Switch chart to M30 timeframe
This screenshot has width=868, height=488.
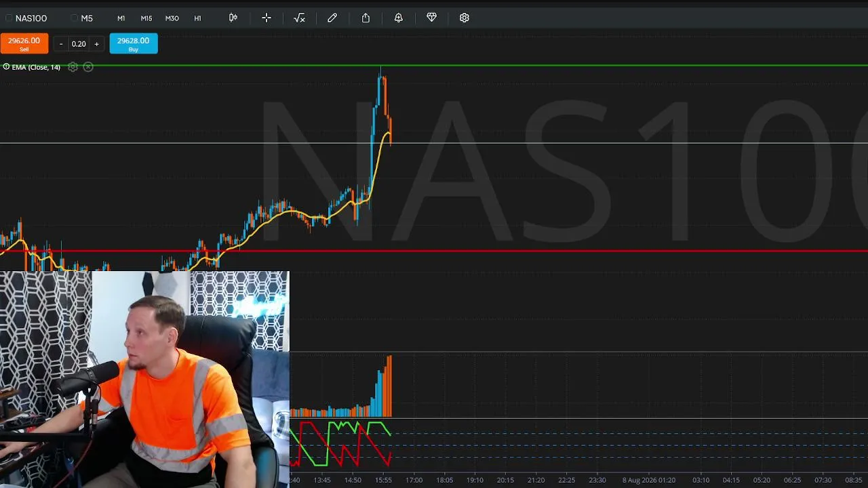pyautogui.click(x=172, y=18)
